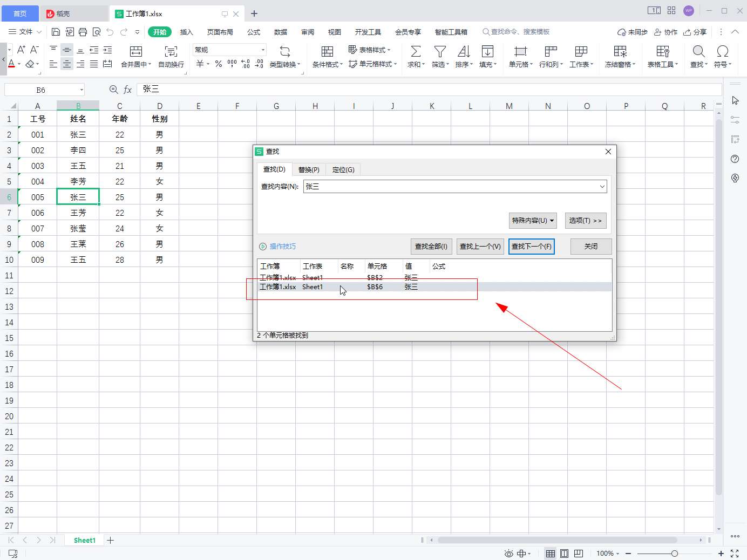Screen dimensions: 747x560
Task: Click 查找全部(I) button
Action: 431,246
